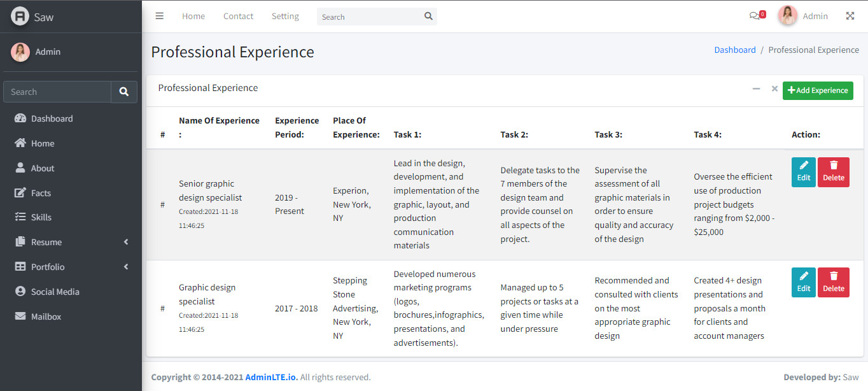The image size is (868, 391).
Task: Open the messages chat icon
Action: (x=755, y=16)
